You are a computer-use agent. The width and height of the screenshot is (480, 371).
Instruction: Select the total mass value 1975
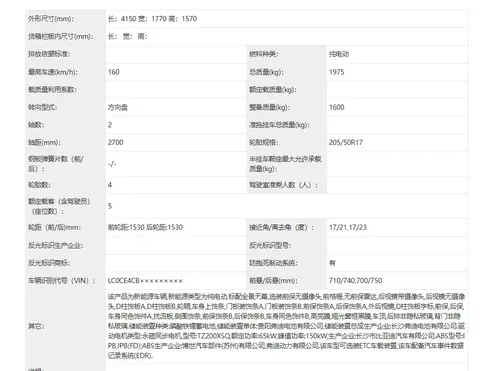click(x=336, y=72)
